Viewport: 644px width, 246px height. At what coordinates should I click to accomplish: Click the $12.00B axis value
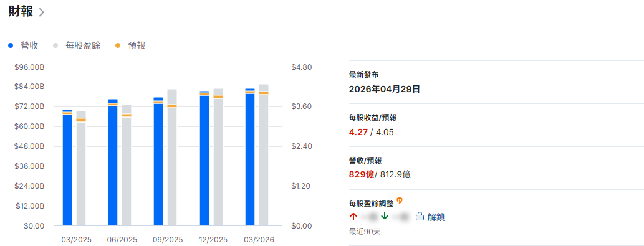click(x=29, y=206)
